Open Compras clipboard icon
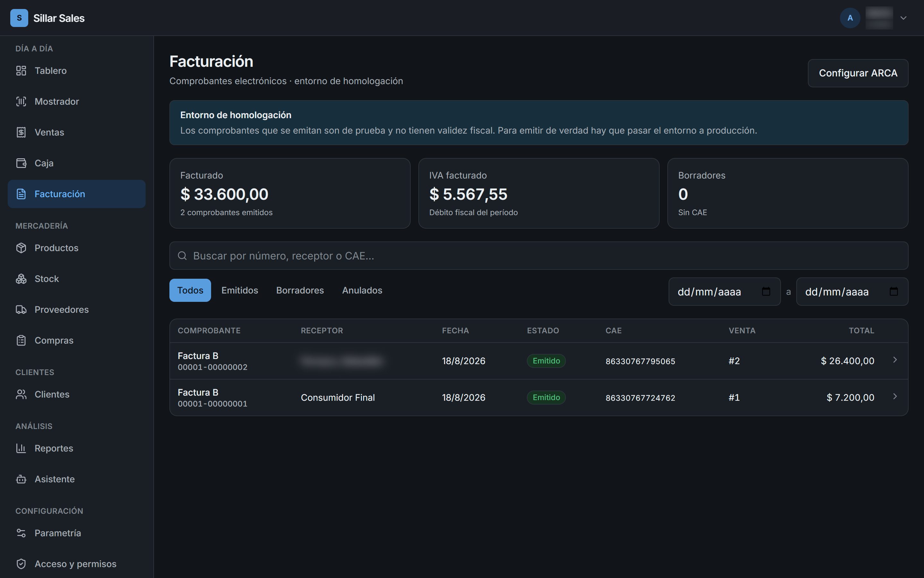The image size is (924, 578). click(21, 340)
